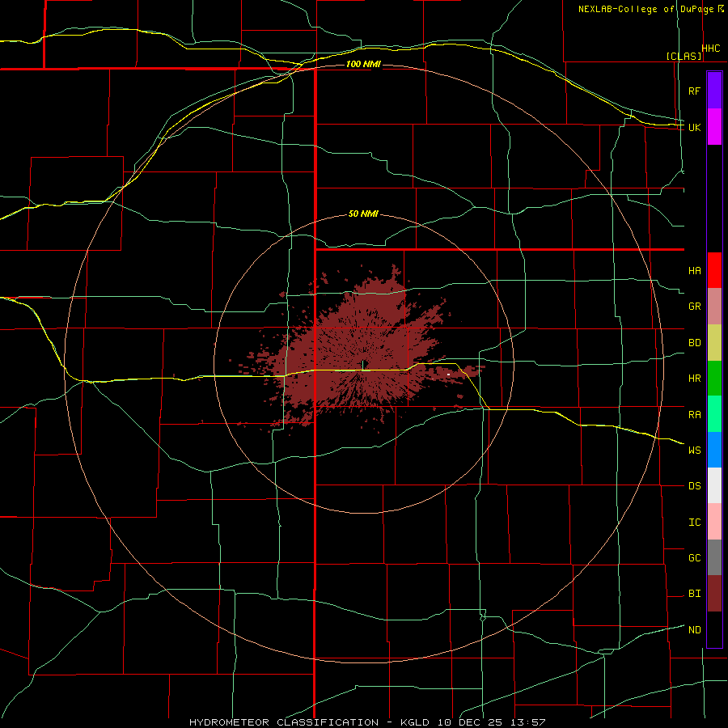Click the GR legend label
The width and height of the screenshot is (728, 728).
click(694, 307)
